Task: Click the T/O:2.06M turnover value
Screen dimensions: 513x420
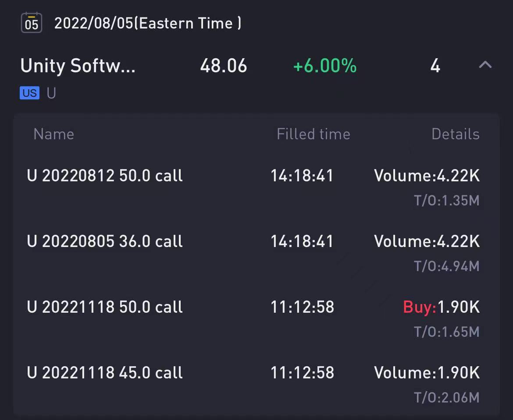Action: [447, 398]
